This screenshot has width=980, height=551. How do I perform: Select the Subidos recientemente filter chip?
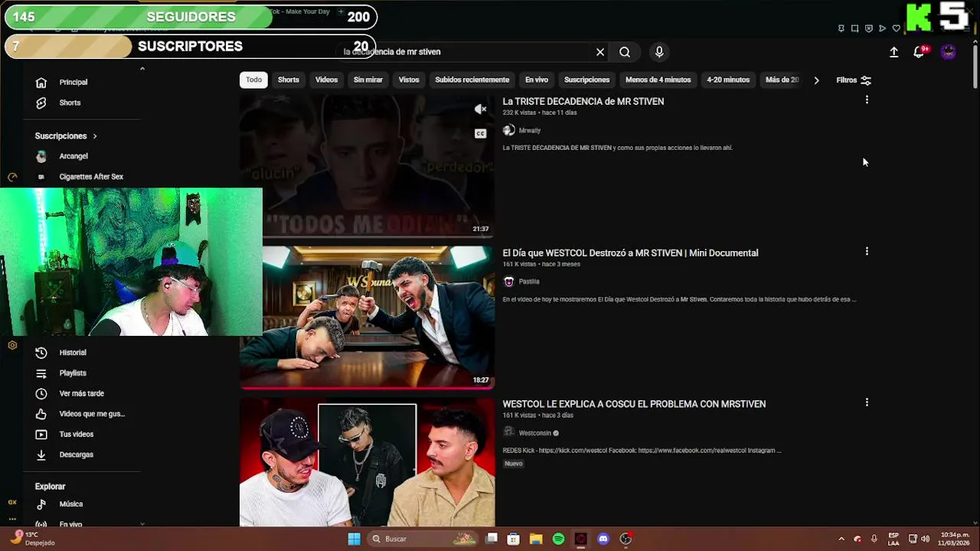(x=472, y=80)
